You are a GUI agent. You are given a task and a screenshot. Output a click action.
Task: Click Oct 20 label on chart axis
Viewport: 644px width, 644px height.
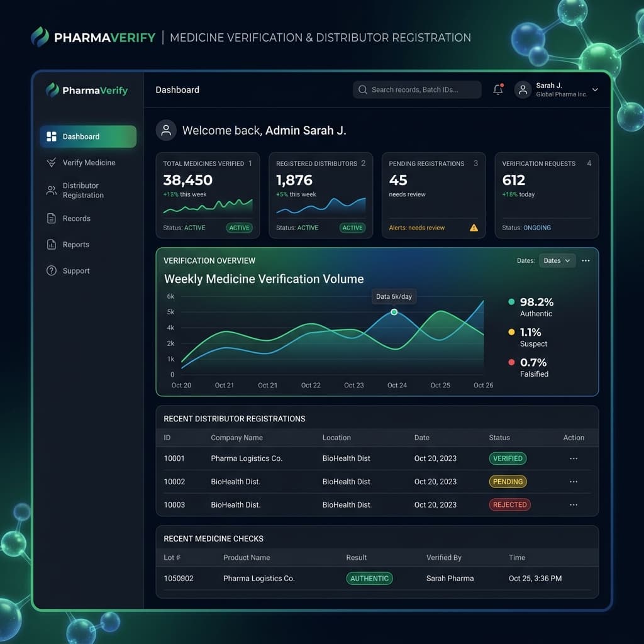[181, 386]
